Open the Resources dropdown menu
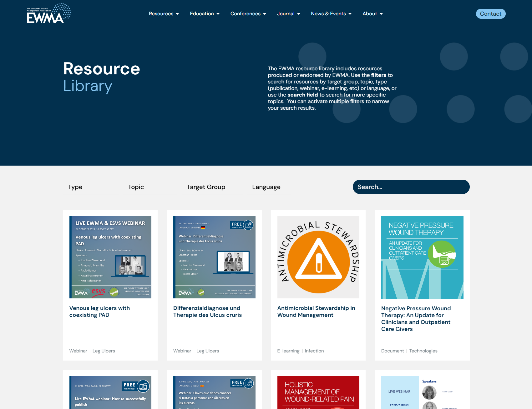 164,14
